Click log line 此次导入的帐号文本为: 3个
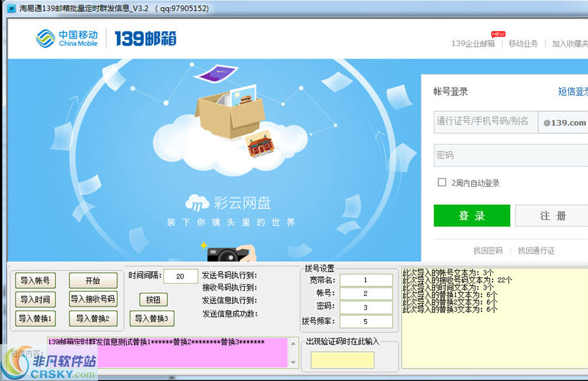Screen dimensions: 588x381 pyautogui.click(x=448, y=273)
